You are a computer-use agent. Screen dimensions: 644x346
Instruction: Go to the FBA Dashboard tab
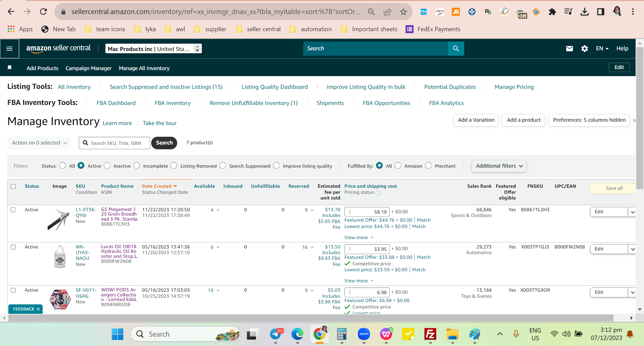[116, 103]
